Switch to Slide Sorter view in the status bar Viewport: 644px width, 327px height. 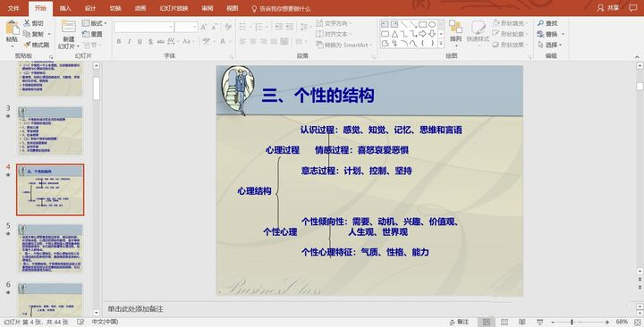click(x=504, y=322)
